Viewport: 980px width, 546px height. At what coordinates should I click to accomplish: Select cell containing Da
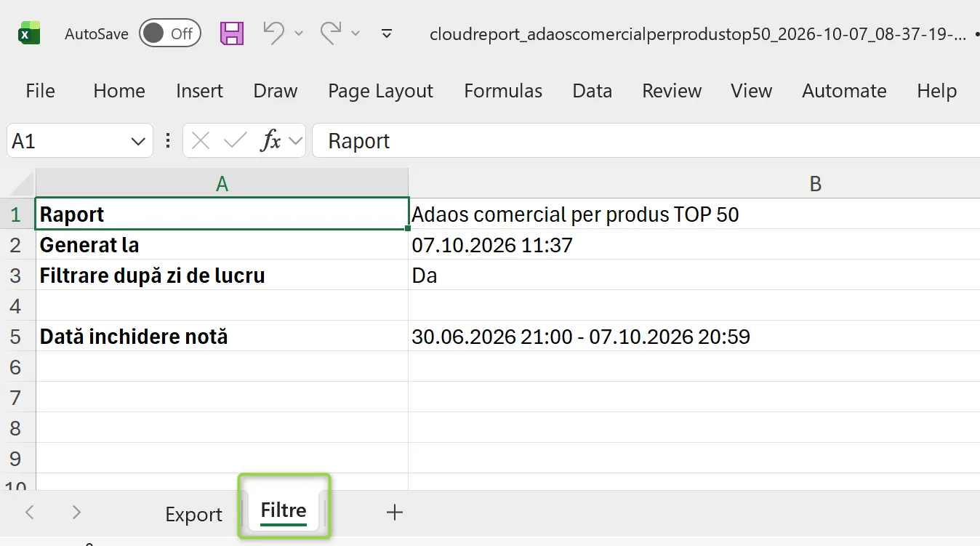694,276
